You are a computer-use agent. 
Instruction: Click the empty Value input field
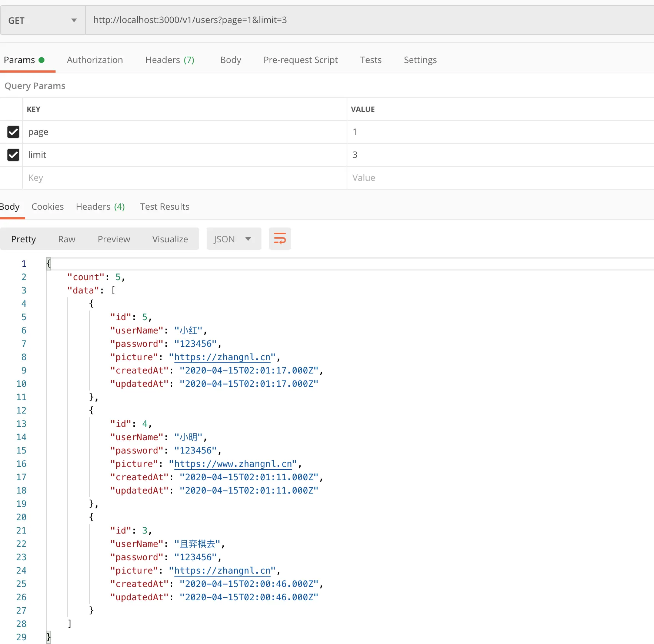(x=501, y=178)
